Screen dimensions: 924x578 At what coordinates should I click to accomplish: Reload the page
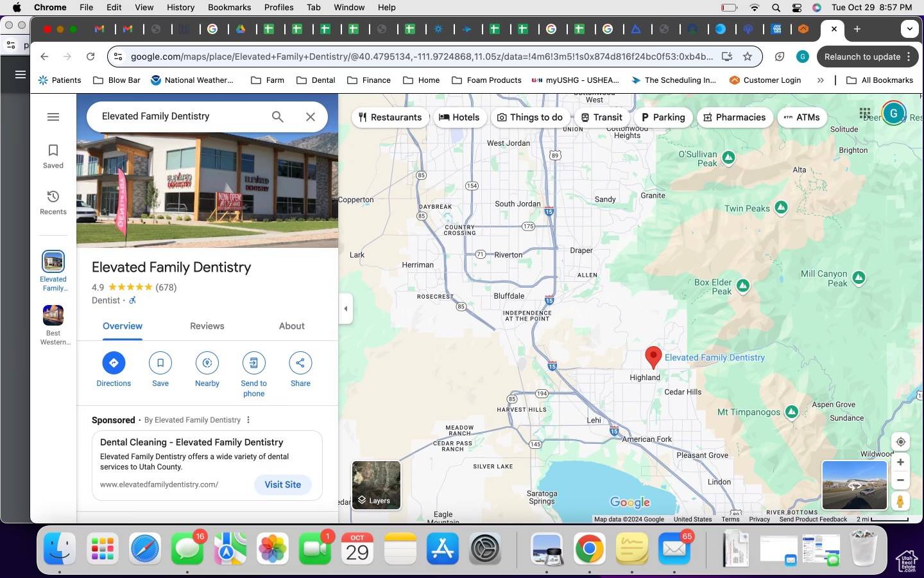tap(90, 57)
